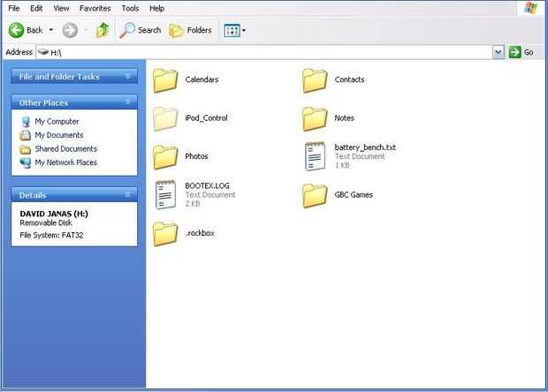Click the battery_bench.txt file name
The width and height of the screenshot is (548, 392).
365,147
